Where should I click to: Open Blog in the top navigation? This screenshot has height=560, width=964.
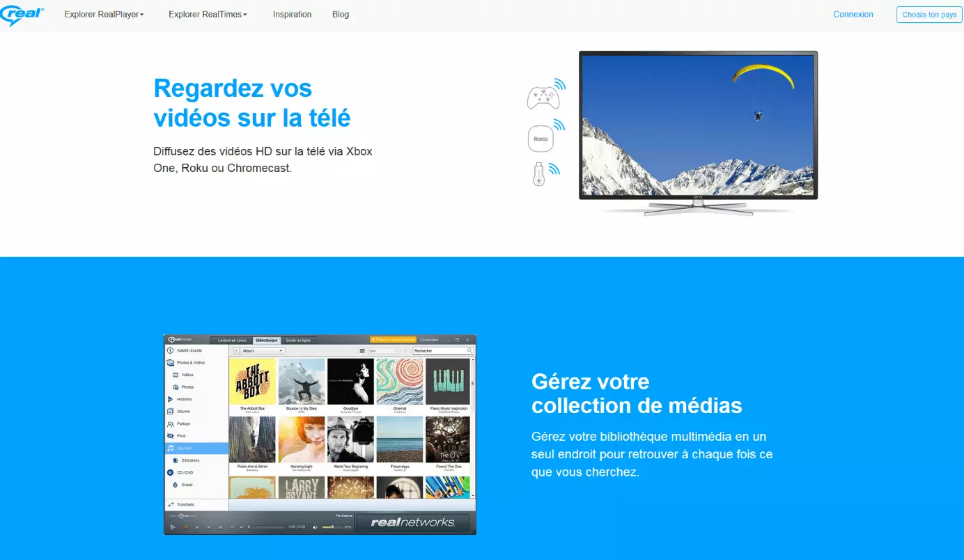pos(341,14)
